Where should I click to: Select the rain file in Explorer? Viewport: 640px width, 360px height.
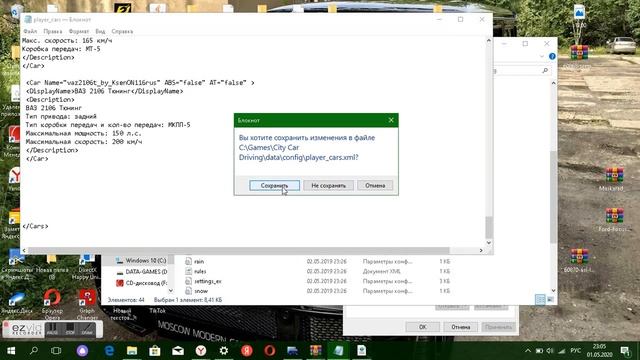199,261
